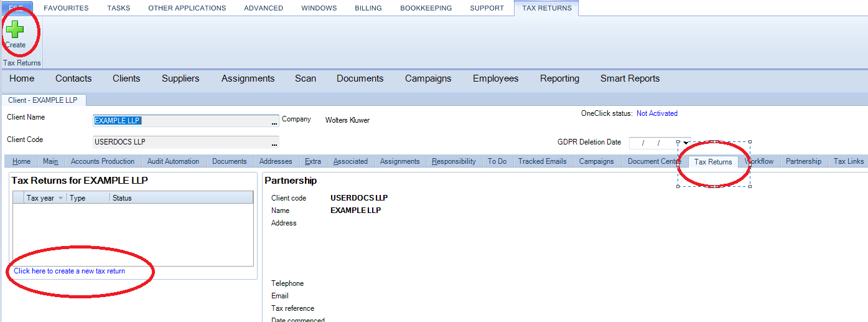Open Suppliers in navigation bar
The width and height of the screenshot is (868, 322).
tap(180, 78)
